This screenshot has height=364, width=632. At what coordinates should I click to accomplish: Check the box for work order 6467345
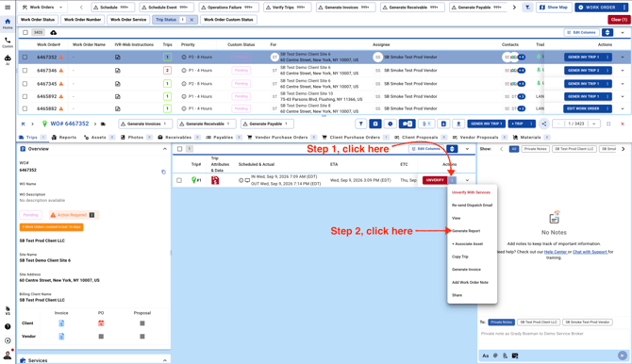(25, 84)
